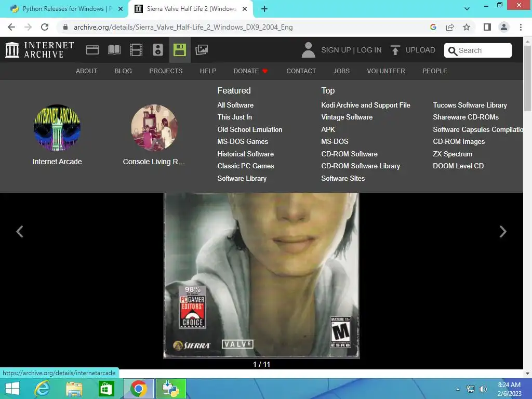Screen dimensions: 532x399
Task: Open the PROJECTS menu item
Action: point(166,71)
